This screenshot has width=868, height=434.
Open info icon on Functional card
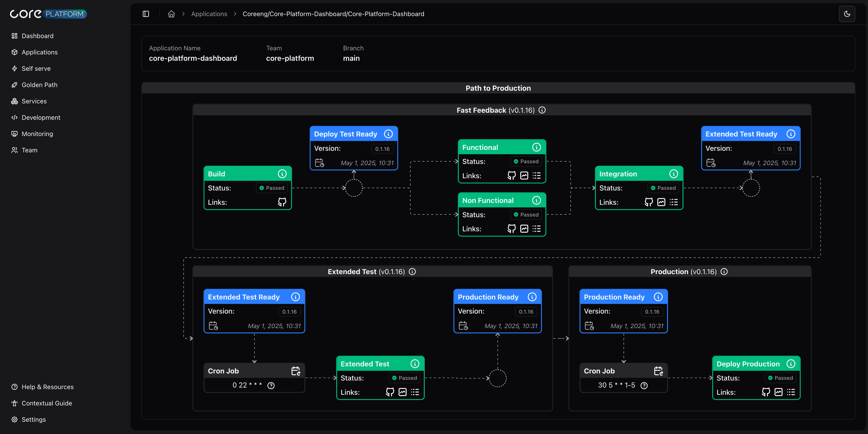point(536,147)
